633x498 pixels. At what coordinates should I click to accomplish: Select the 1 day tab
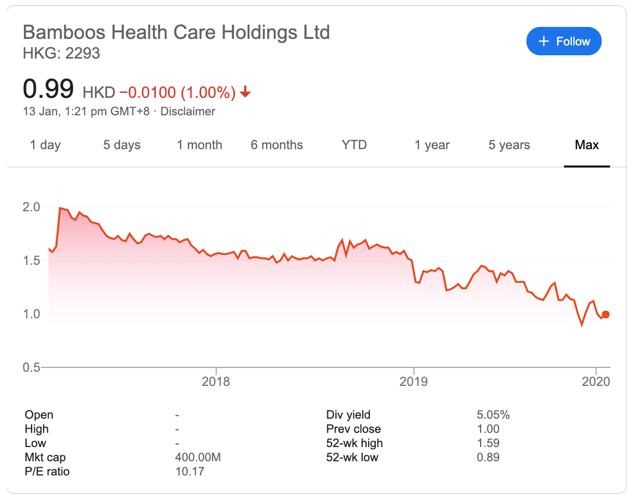[45, 145]
